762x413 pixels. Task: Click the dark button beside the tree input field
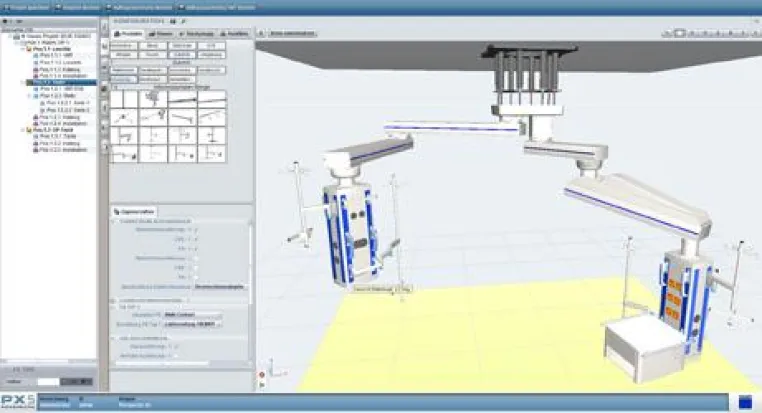(x=76, y=381)
